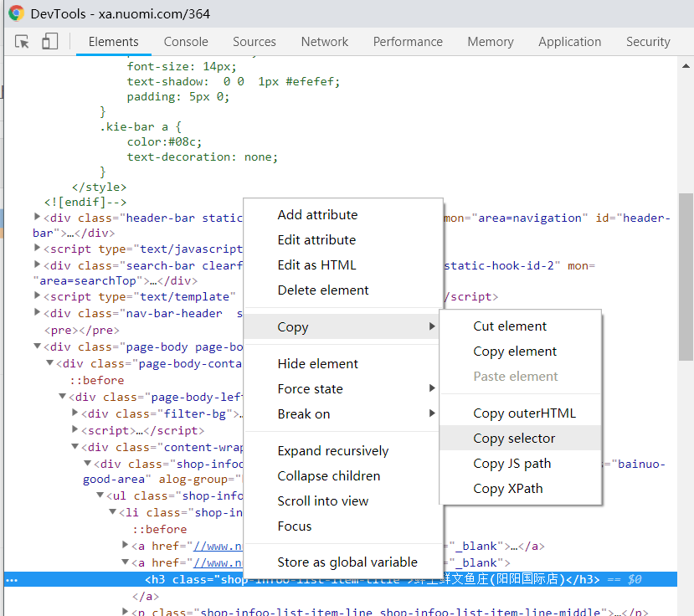
Task: Select Copy selector
Action: (x=521, y=438)
